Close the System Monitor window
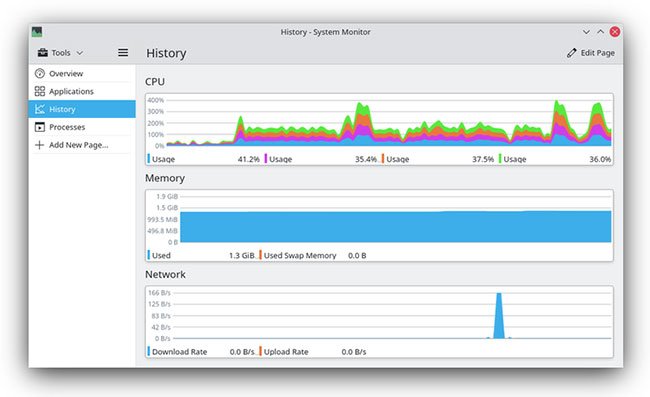This screenshot has height=397, width=650. tap(615, 32)
